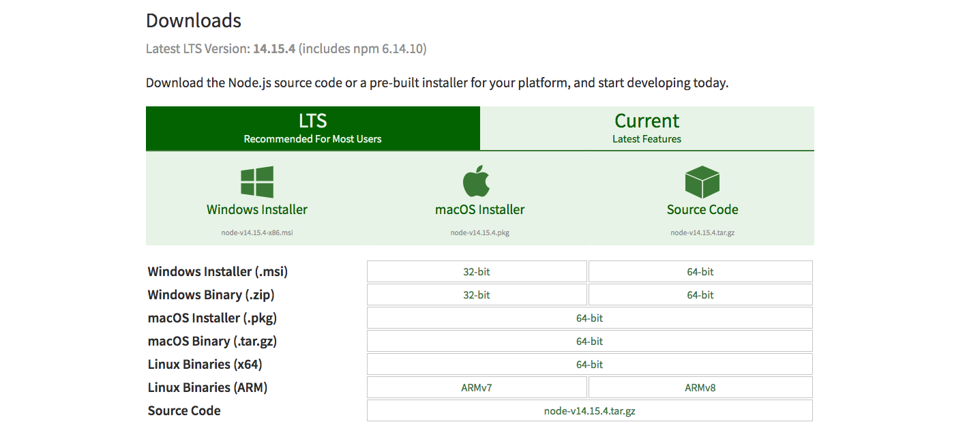Download Windows Binary (.zip) 64-bit
Viewport: 980px width, 437px height.
point(700,295)
